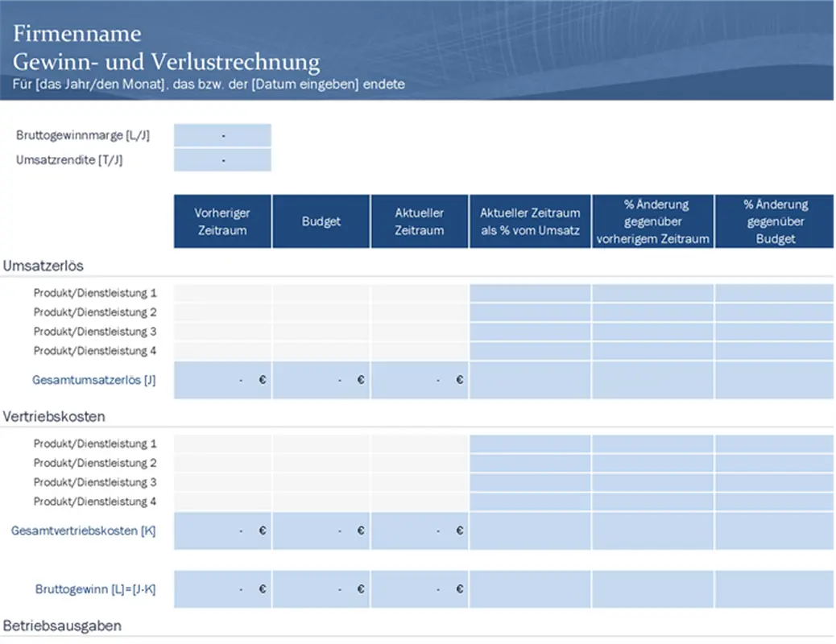
Task: Click the date subtitle line with [Datum eingeben]
Action: pos(209,84)
